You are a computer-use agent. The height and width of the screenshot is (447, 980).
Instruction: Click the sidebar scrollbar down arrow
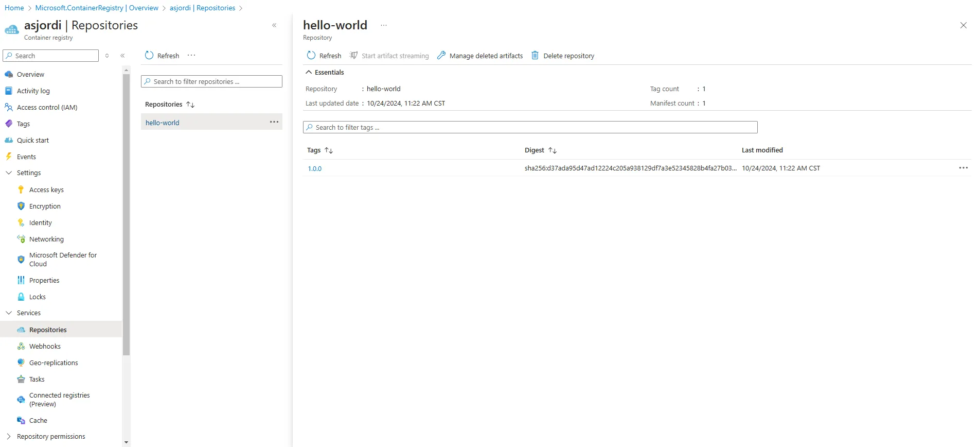127,442
